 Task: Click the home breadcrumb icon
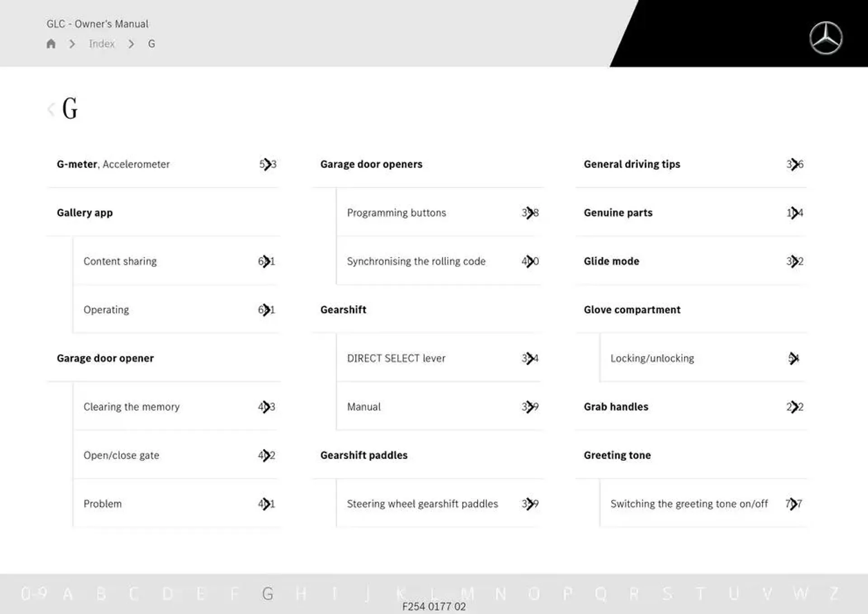pos(51,43)
